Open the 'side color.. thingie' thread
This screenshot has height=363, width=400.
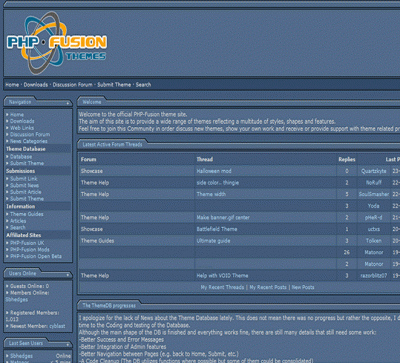pyautogui.click(x=218, y=183)
